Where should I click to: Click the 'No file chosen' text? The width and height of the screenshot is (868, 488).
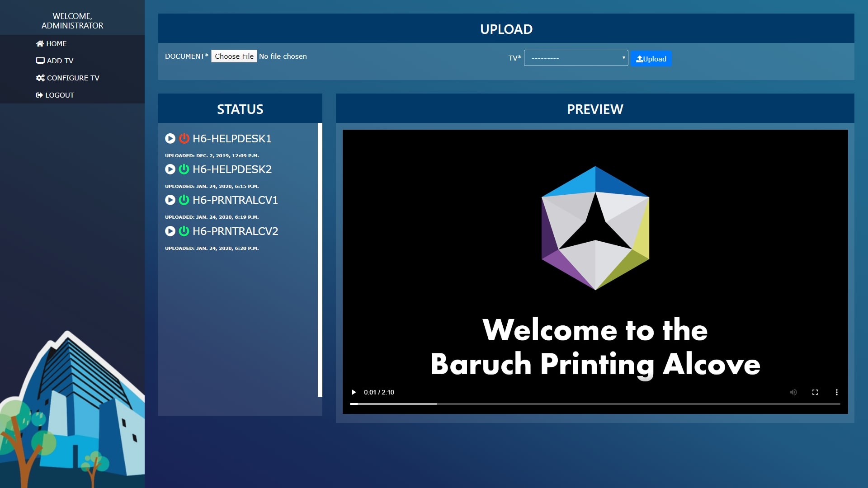[283, 56]
